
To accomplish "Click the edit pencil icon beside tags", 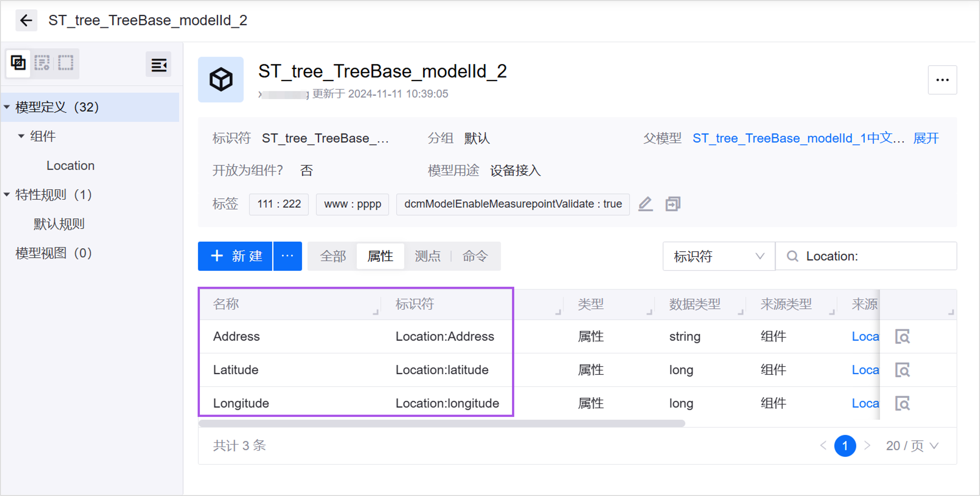I will (645, 204).
